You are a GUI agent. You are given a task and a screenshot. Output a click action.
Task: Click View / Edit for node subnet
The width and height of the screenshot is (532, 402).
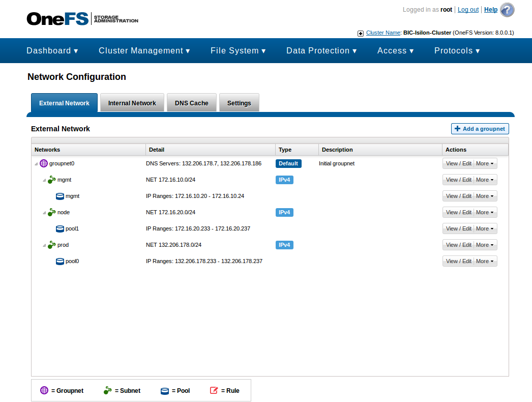(x=458, y=212)
